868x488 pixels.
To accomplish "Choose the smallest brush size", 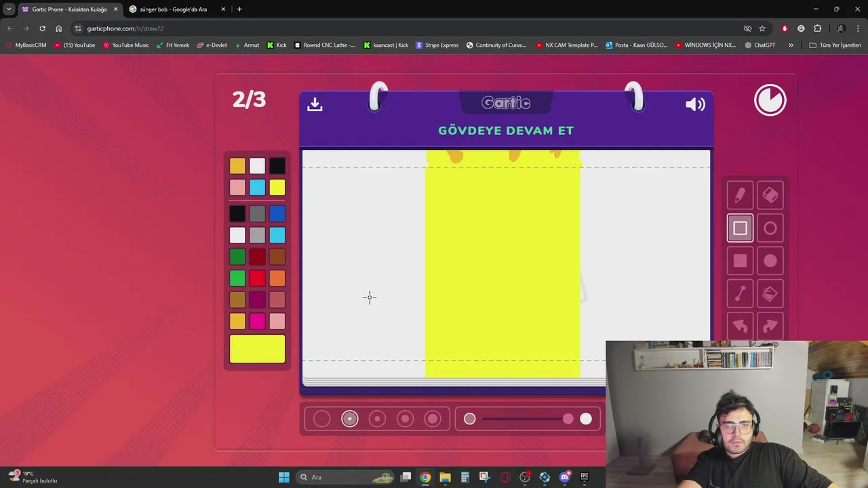I will (322, 419).
